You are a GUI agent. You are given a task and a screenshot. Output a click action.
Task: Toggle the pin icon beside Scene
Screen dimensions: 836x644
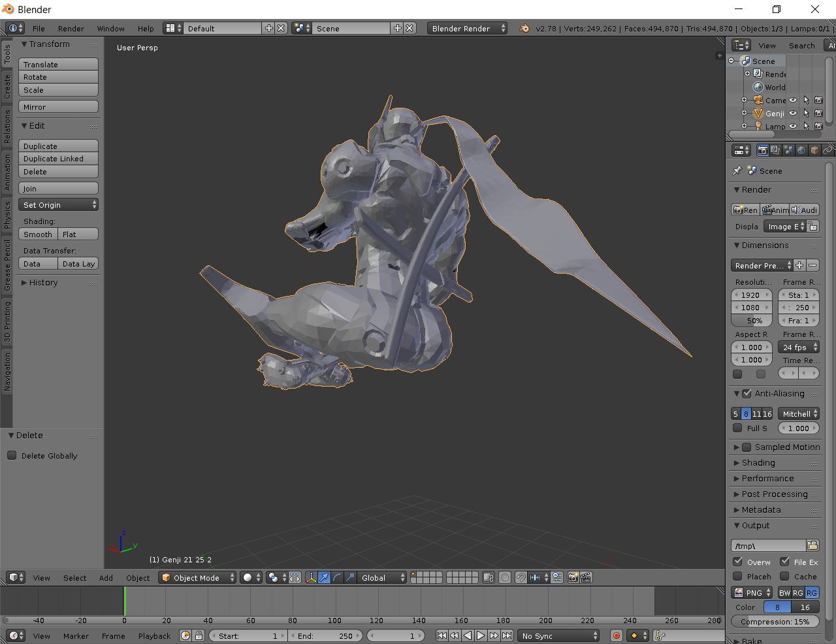pos(737,170)
